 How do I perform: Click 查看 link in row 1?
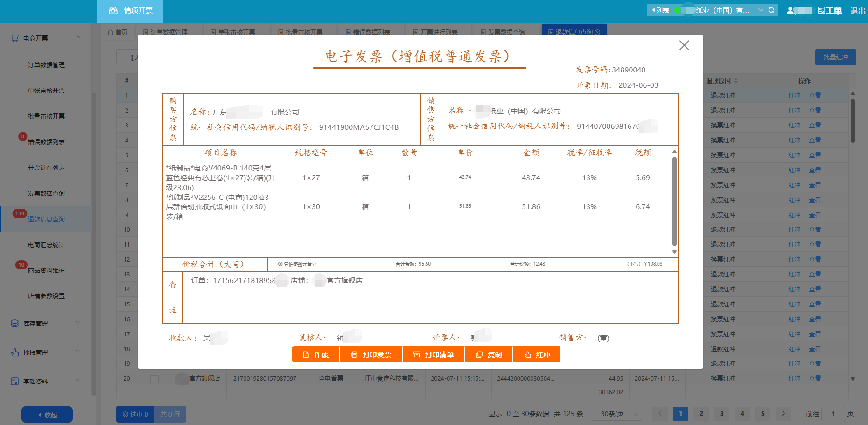click(815, 96)
